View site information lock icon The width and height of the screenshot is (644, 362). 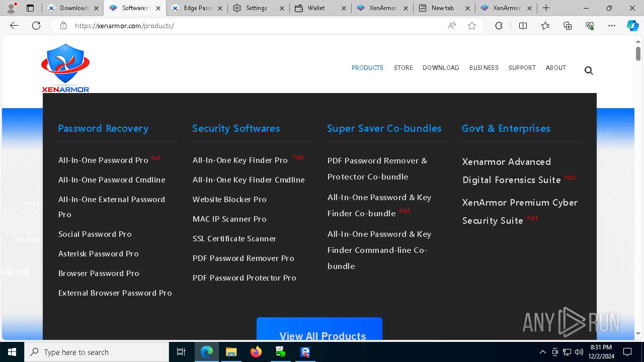63,26
